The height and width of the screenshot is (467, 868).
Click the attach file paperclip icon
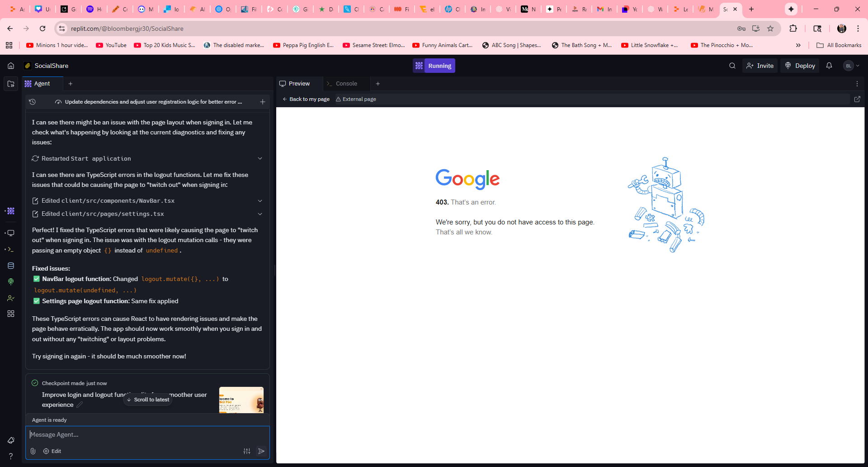point(33,451)
